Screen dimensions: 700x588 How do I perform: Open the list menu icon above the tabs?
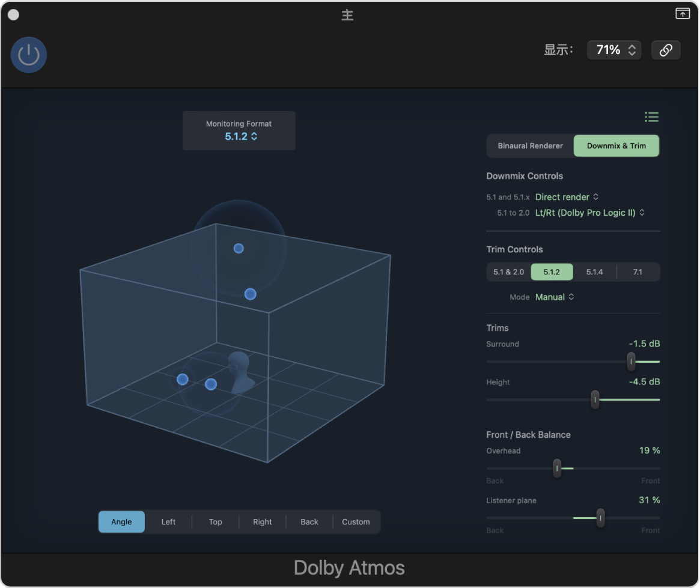(651, 117)
